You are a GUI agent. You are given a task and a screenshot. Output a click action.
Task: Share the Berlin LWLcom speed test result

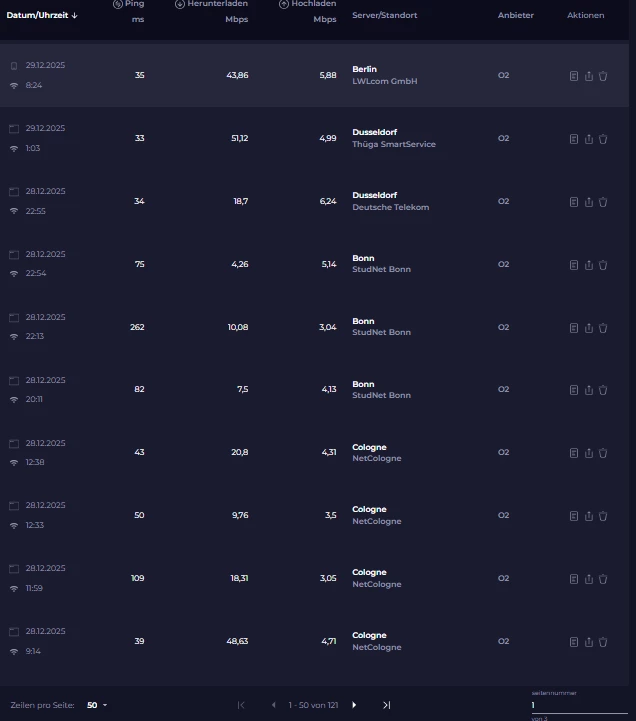[589, 76]
